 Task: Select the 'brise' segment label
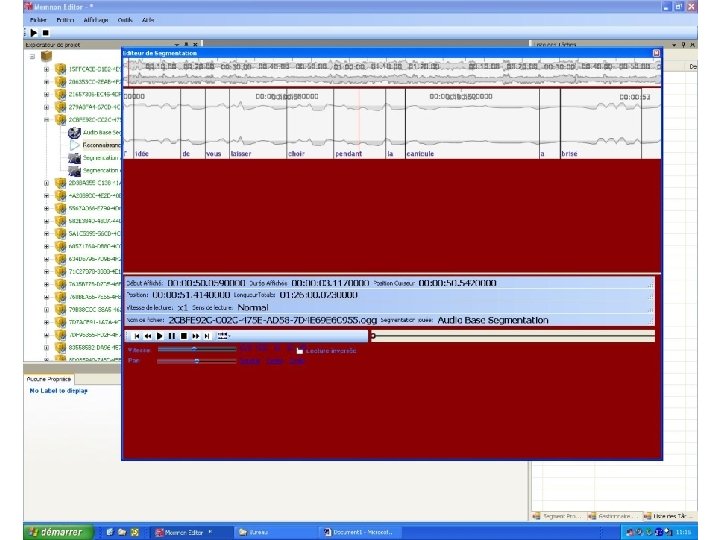tap(569, 154)
